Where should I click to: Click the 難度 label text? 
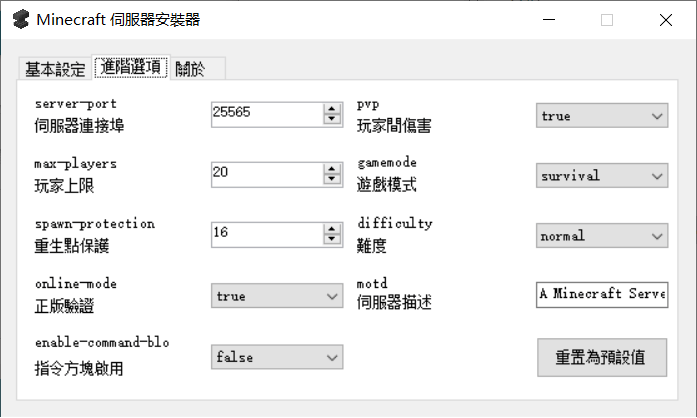(372, 245)
